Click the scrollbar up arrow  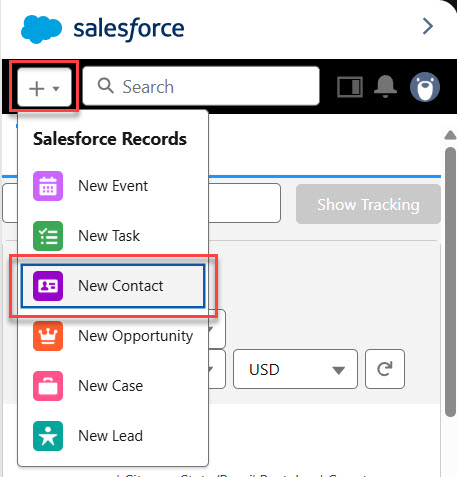pyautogui.click(x=450, y=135)
